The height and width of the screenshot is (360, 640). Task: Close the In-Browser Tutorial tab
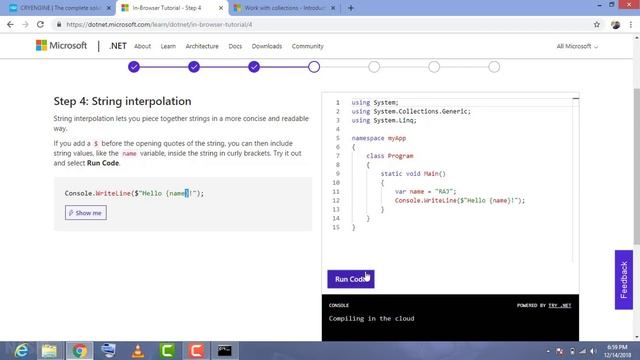pos(221,8)
